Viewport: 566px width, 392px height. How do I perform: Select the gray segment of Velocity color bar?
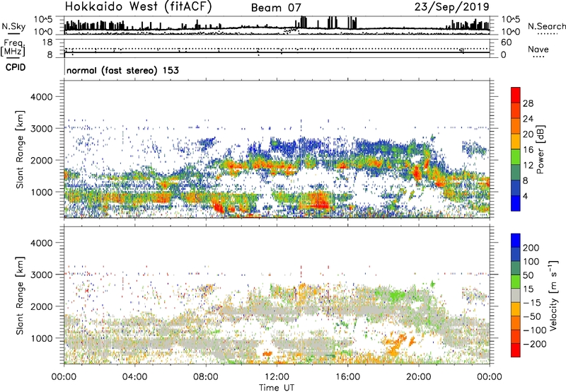(516, 295)
